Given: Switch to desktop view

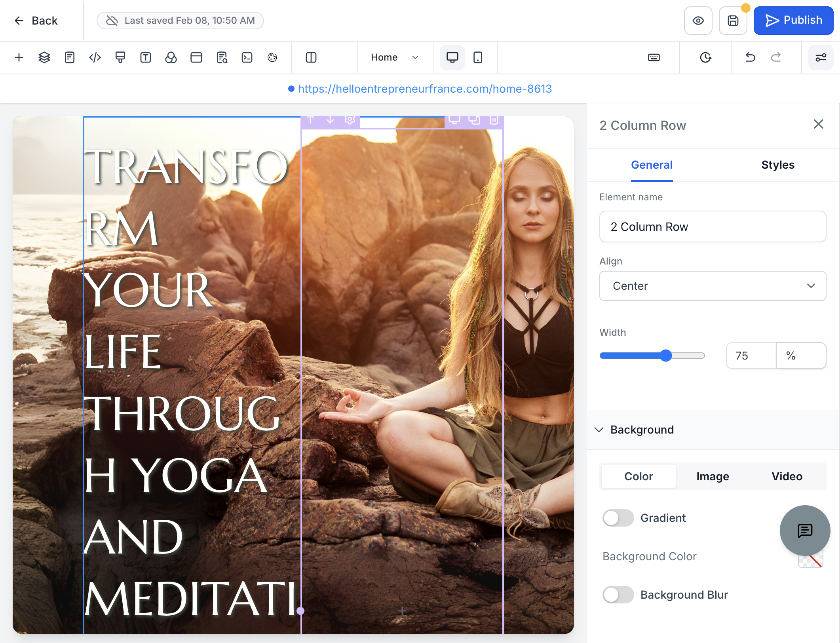Looking at the screenshot, I should pyautogui.click(x=452, y=58).
